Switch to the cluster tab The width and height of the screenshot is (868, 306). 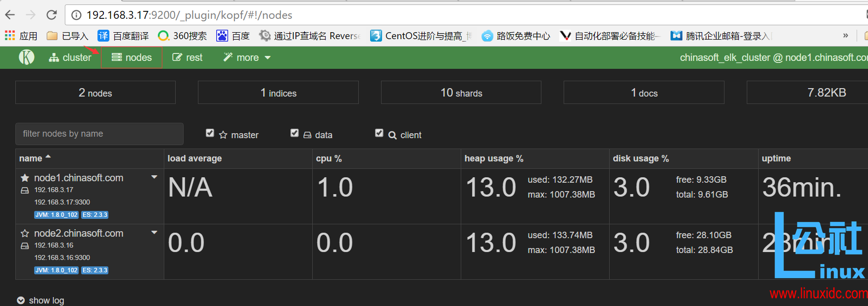coord(70,57)
